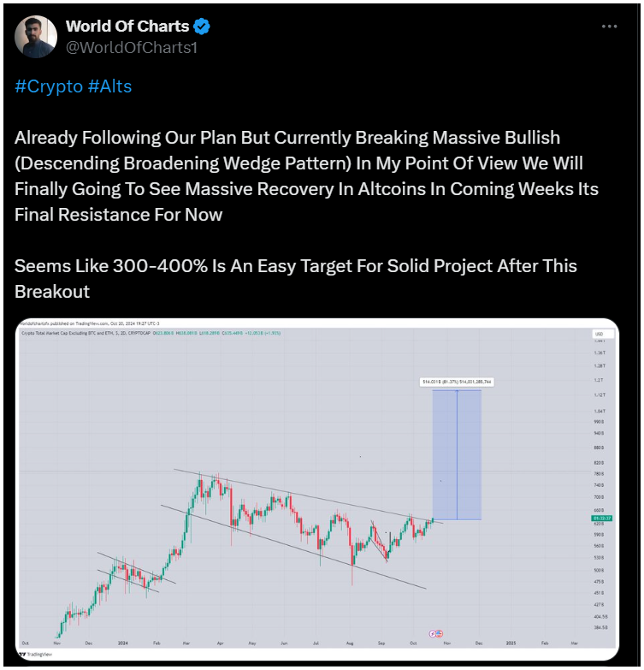The width and height of the screenshot is (644, 670).
Task: Click the 514.031B measurement label
Action: tap(457, 382)
